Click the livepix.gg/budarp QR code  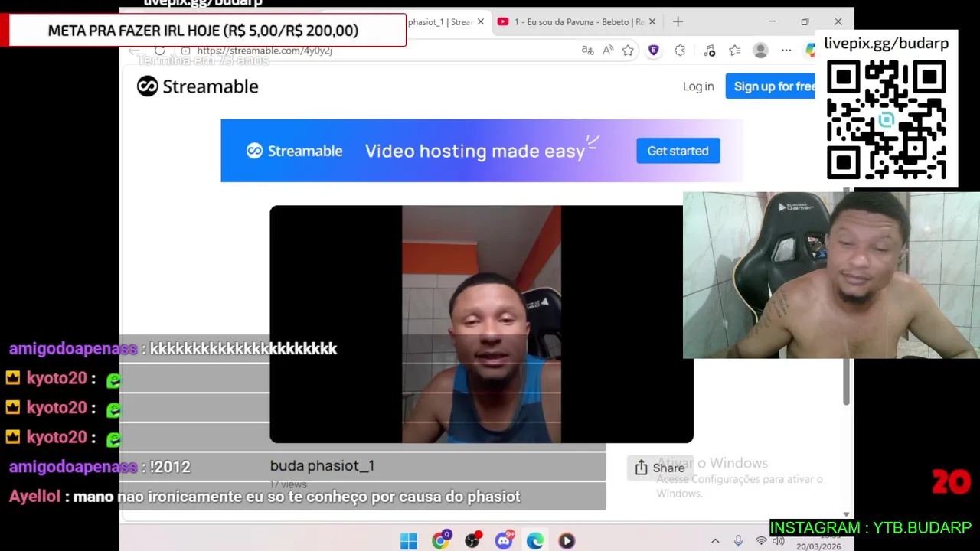(x=887, y=120)
